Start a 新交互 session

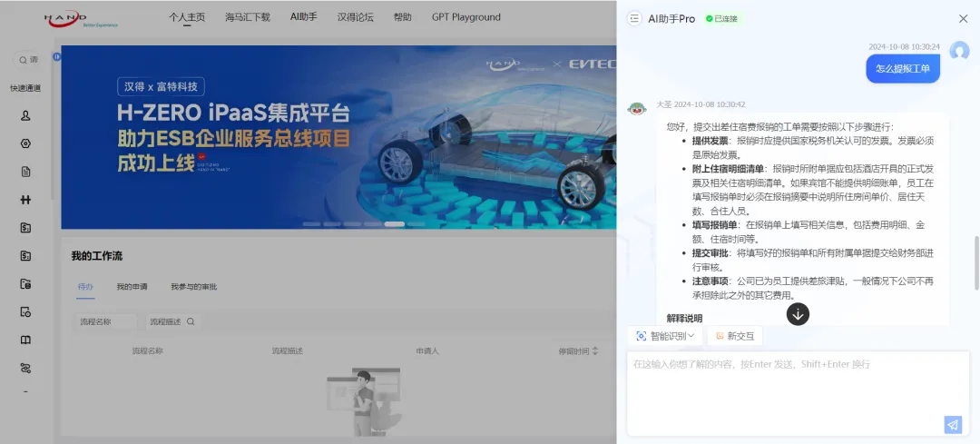734,336
